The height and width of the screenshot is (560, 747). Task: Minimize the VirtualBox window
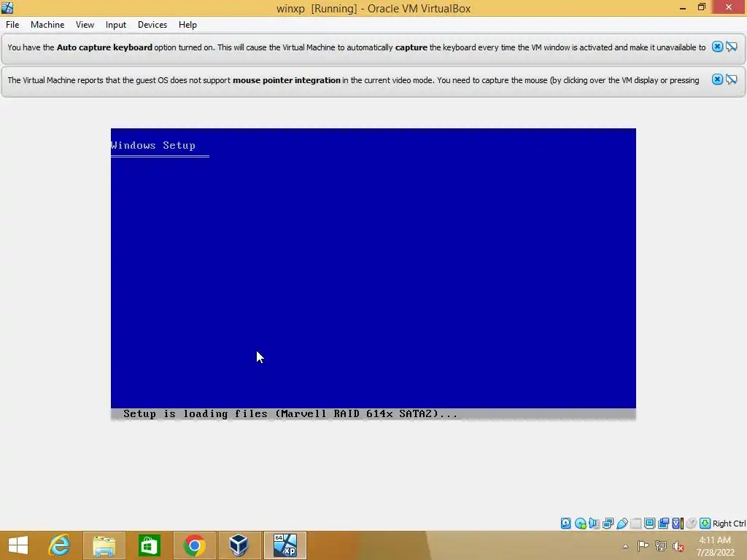point(683,7)
